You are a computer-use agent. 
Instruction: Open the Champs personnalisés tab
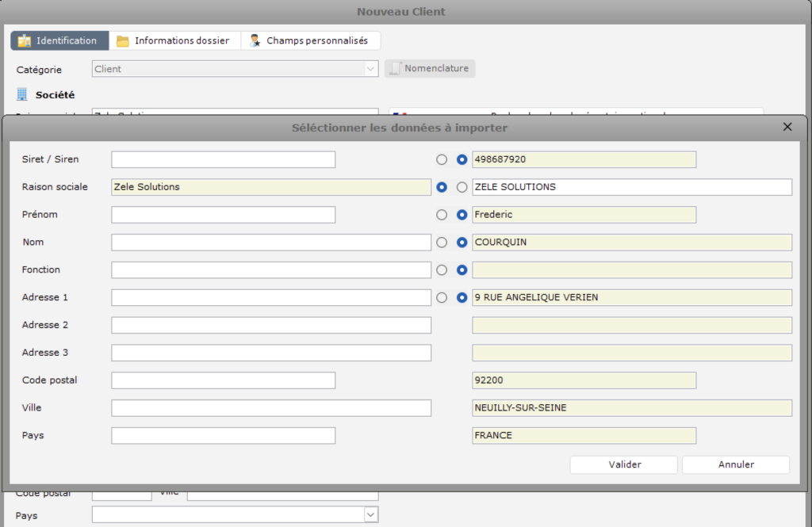click(x=316, y=40)
